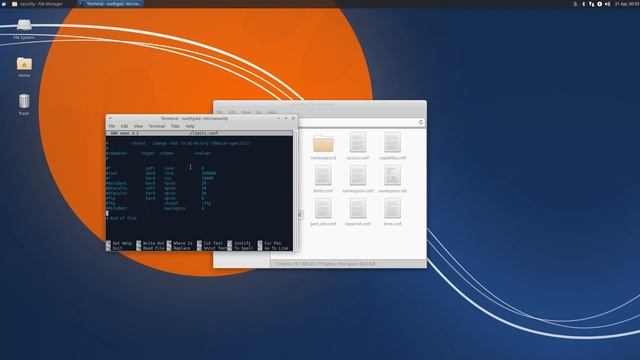Select pam_env.conf file in File Manager

(x=323, y=212)
